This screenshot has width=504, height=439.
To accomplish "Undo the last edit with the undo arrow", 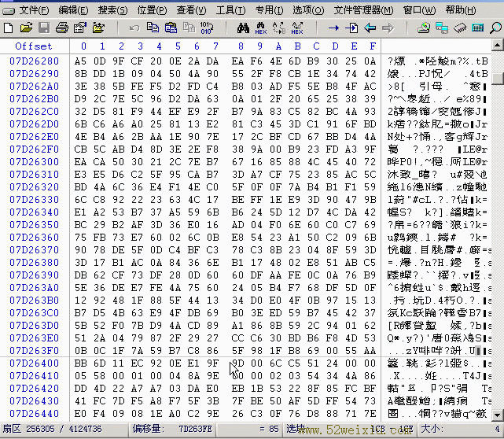I will click(134, 28).
